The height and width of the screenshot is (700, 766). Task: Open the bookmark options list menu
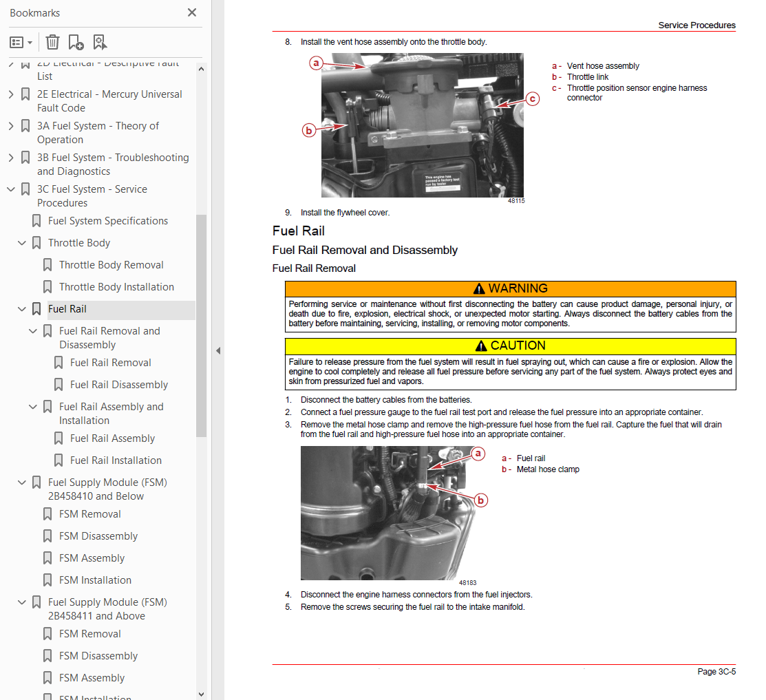pyautogui.click(x=21, y=43)
